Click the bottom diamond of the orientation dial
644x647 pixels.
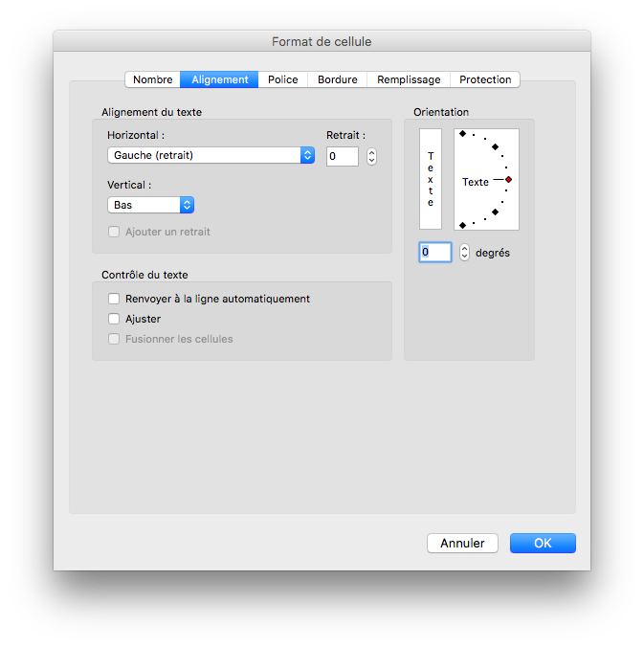tap(462, 225)
